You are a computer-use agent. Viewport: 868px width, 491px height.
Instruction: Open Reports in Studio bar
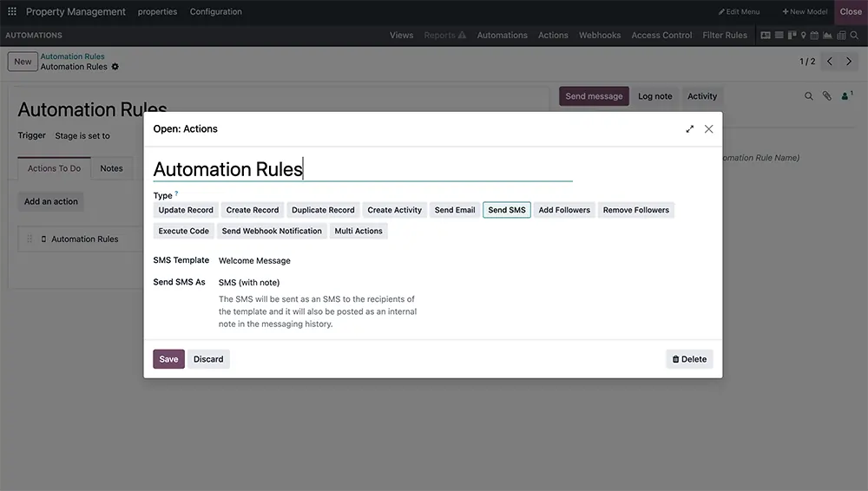445,35
